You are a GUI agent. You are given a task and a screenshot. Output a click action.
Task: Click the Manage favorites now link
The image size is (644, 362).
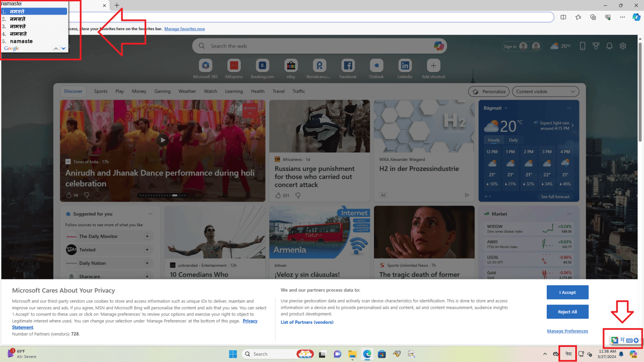(x=184, y=29)
